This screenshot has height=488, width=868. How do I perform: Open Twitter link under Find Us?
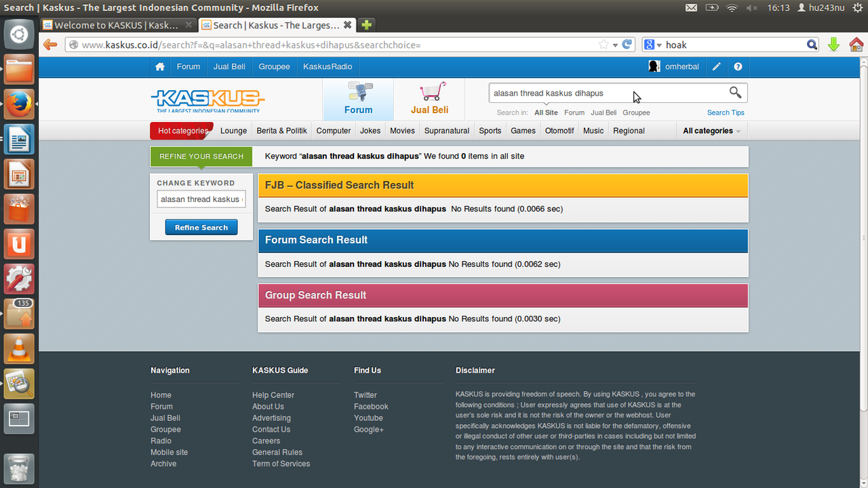[366, 395]
